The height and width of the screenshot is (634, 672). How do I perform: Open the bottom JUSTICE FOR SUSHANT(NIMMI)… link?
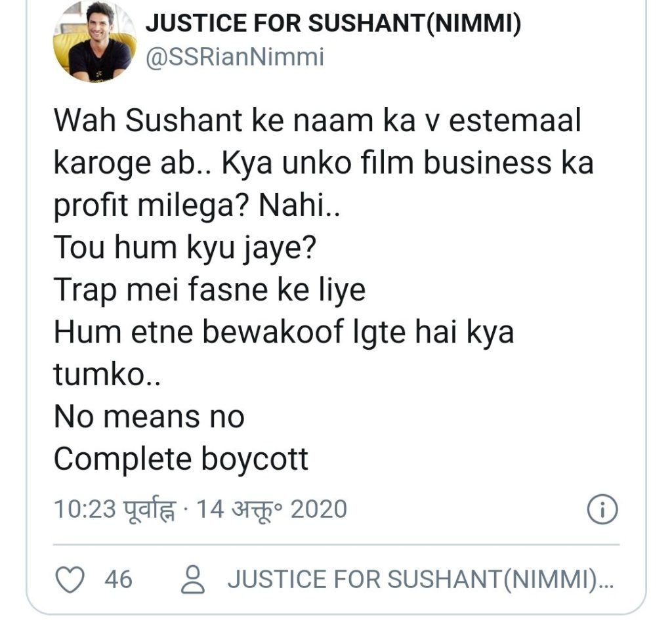coord(420,580)
